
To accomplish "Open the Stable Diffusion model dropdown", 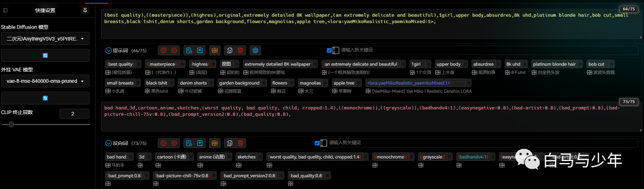I will tap(45, 39).
